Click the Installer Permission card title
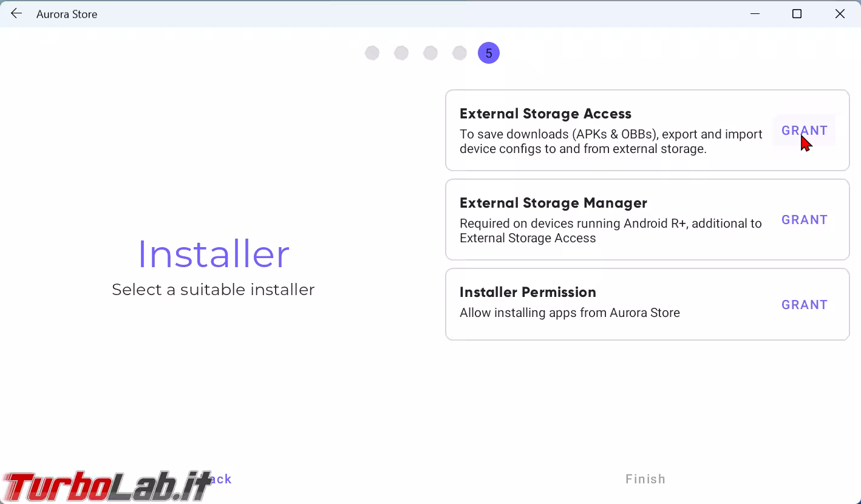The image size is (861, 504). (x=528, y=292)
